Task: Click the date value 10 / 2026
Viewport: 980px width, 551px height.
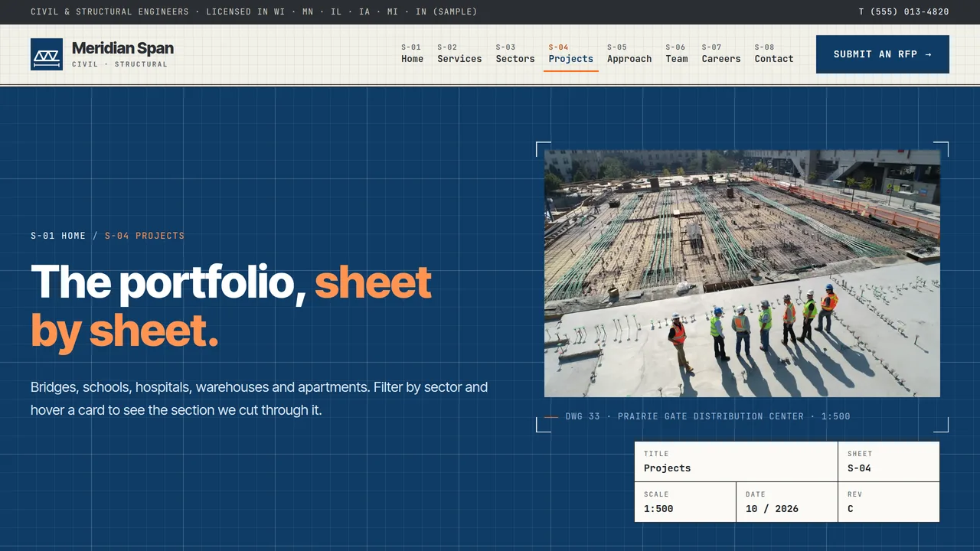Action: (772, 509)
